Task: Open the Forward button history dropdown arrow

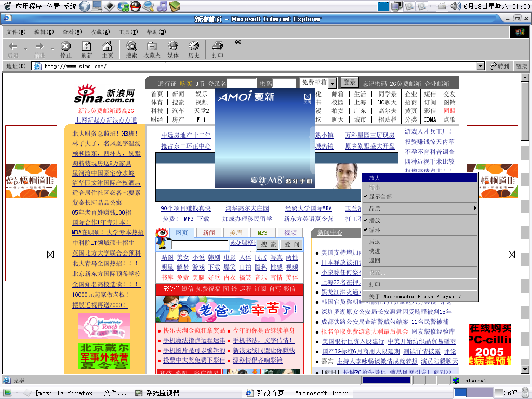Action: (52, 49)
